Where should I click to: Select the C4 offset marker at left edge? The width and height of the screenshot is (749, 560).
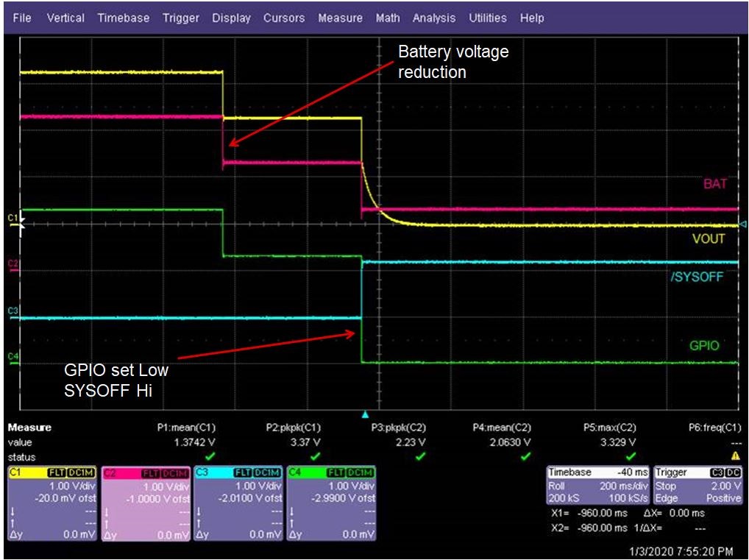(x=13, y=357)
